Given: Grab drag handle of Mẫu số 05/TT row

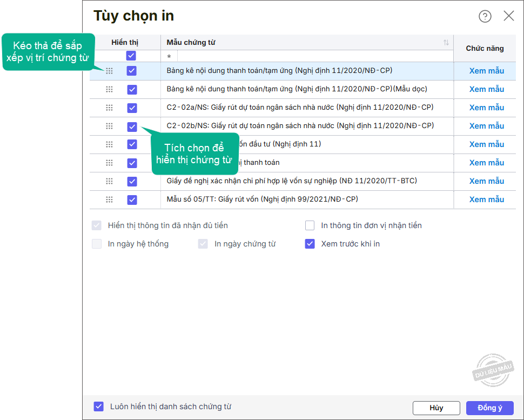Looking at the screenshot, I should click(109, 199).
